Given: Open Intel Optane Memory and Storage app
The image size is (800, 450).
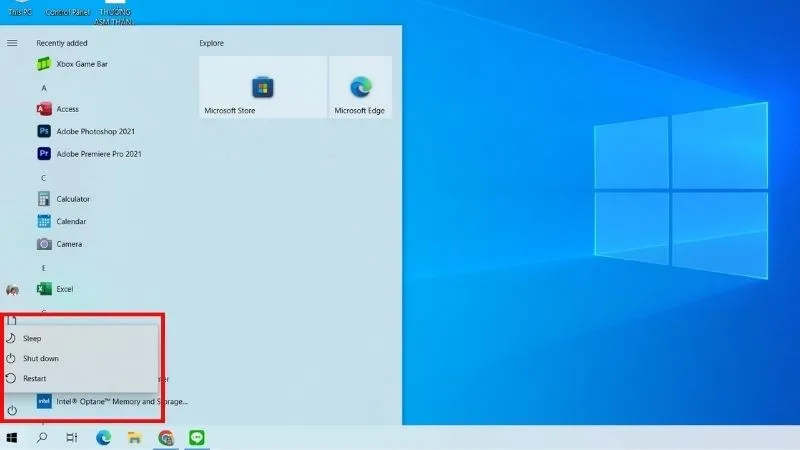Looking at the screenshot, I should pyautogui.click(x=110, y=402).
